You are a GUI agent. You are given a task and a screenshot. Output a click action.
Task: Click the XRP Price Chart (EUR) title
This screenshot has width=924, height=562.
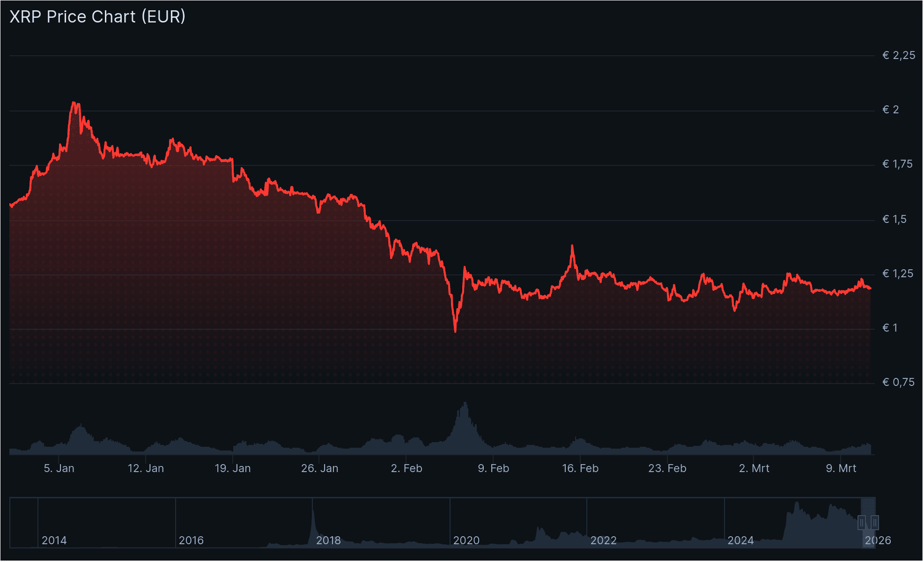(97, 17)
